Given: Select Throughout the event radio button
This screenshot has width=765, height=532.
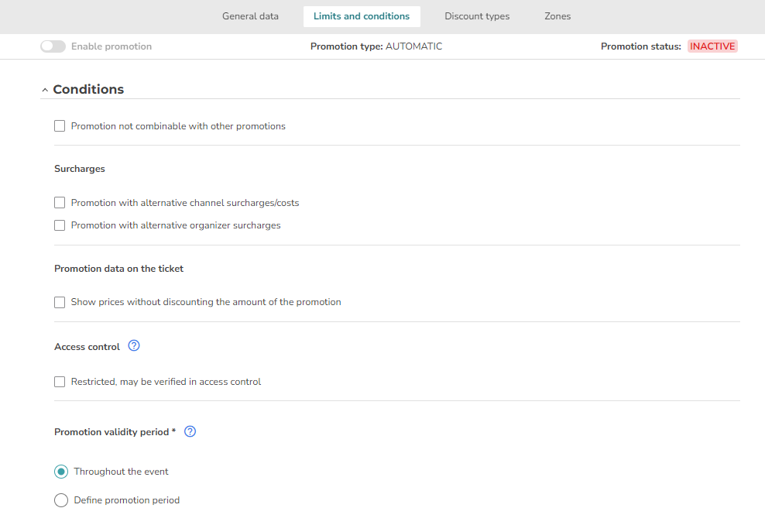Looking at the screenshot, I should (x=61, y=472).
